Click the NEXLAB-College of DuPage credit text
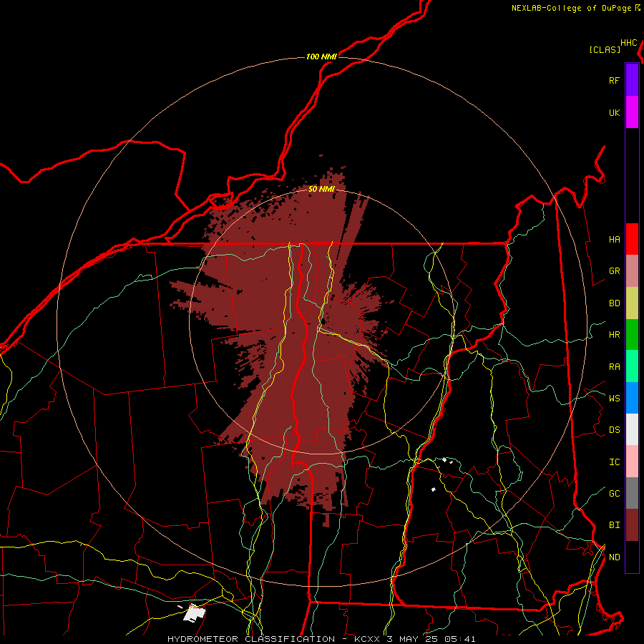The height and width of the screenshot is (644, 644). click(571, 8)
